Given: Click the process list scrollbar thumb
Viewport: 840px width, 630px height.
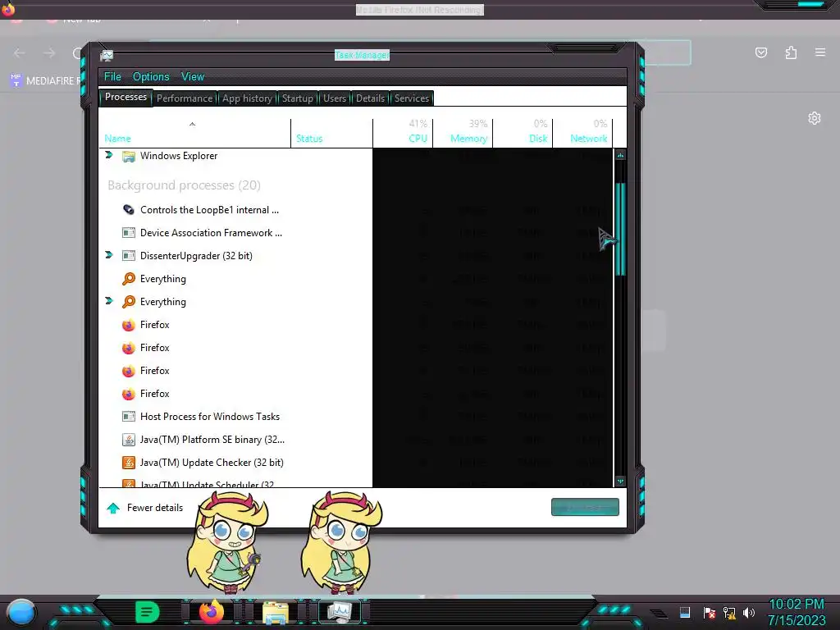Looking at the screenshot, I should point(620,229).
